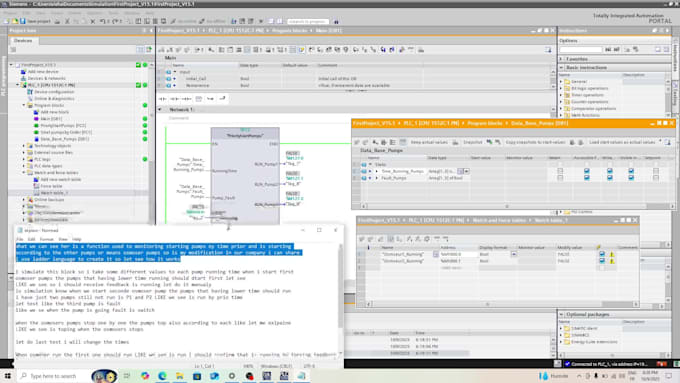Toggle the Setpoint checkbox for Time_Running_Pumps
The width and height of the screenshot is (680, 383).
pos(656,171)
